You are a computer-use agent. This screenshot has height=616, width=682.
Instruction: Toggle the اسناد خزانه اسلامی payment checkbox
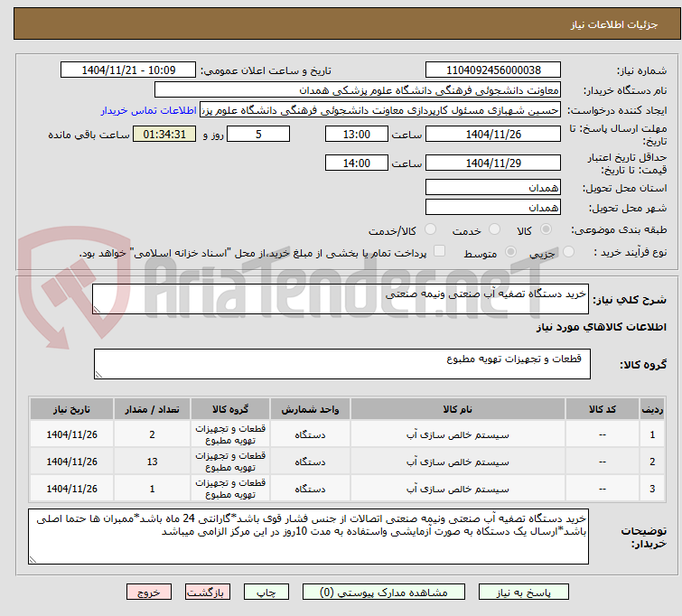(440, 250)
